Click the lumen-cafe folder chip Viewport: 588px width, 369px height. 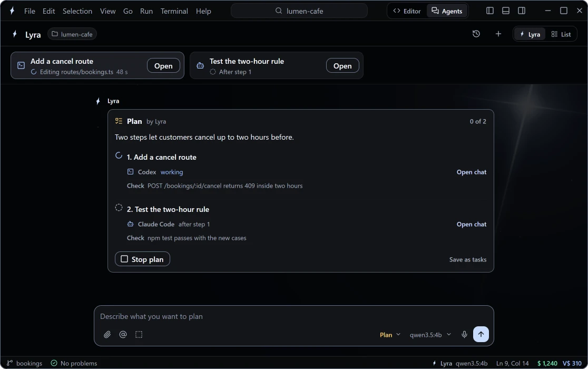point(72,34)
